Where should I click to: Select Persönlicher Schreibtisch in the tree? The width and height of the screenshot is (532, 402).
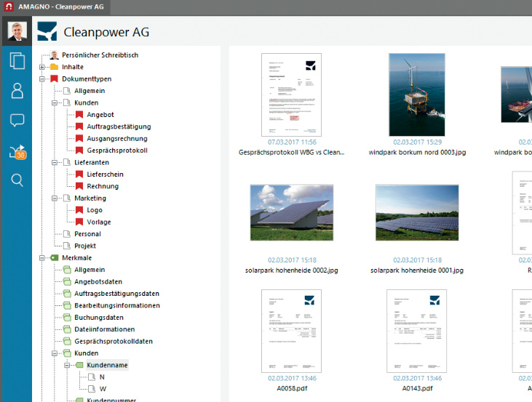[x=100, y=55]
